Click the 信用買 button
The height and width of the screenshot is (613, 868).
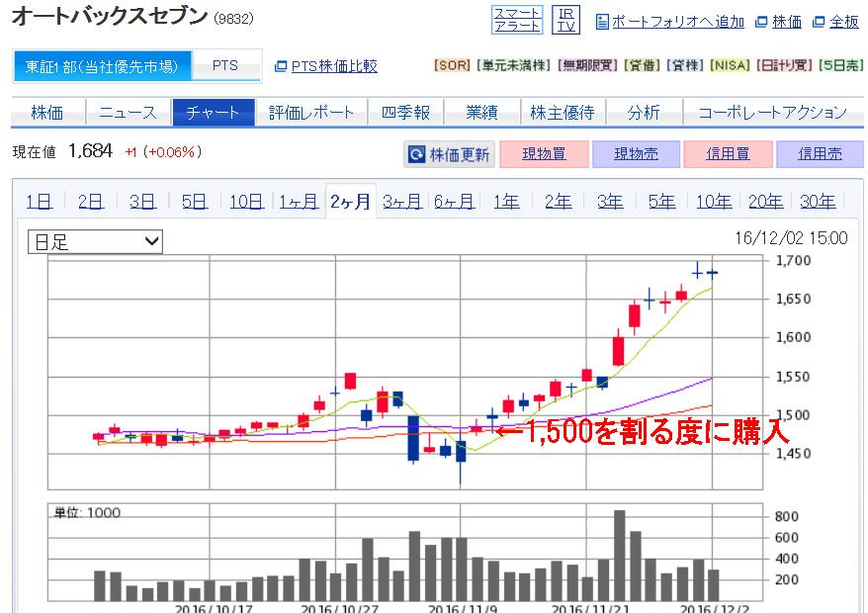[728, 154]
